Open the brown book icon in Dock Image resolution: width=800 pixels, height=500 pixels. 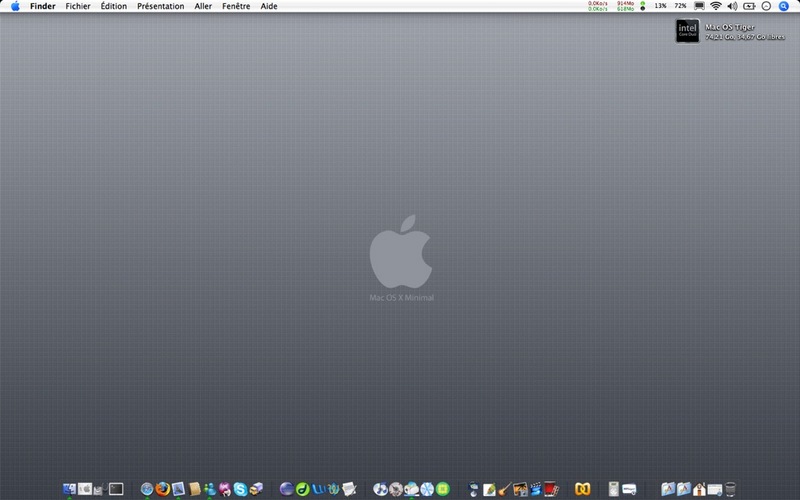click(194, 489)
